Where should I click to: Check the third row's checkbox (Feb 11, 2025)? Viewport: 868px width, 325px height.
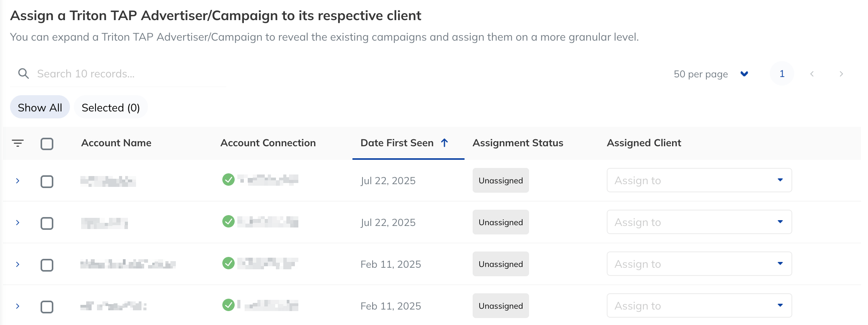pos(47,265)
